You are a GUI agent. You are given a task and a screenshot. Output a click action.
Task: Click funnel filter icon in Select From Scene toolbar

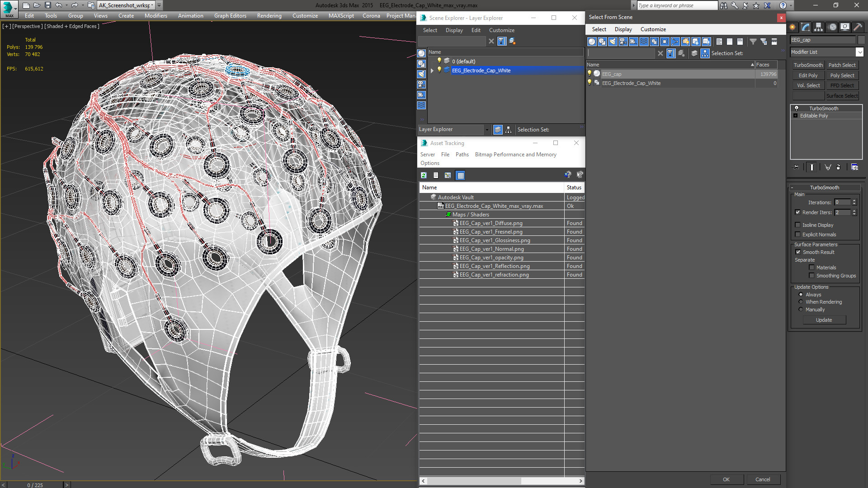coord(753,42)
